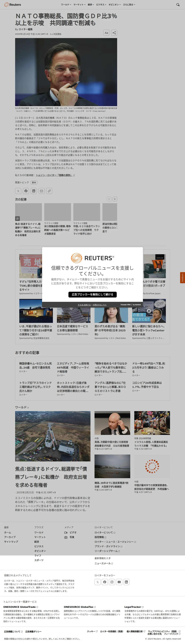Click the article share icon

(114, 33)
